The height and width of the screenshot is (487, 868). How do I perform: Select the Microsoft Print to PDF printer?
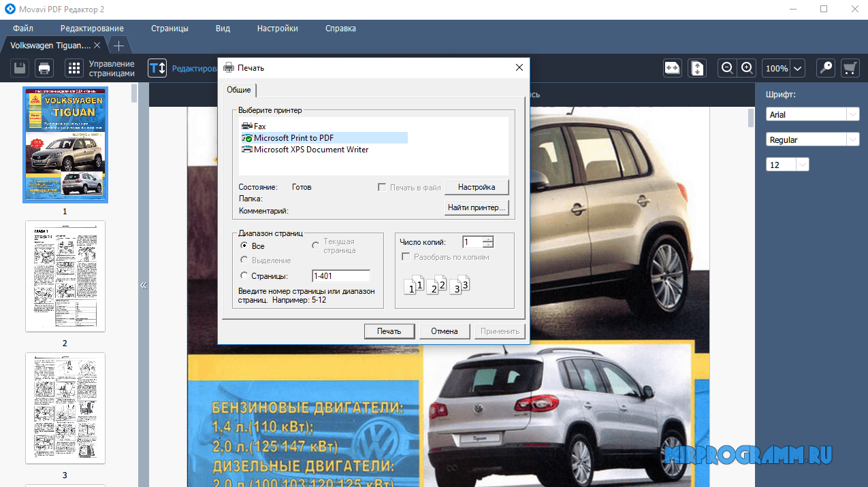(324, 138)
